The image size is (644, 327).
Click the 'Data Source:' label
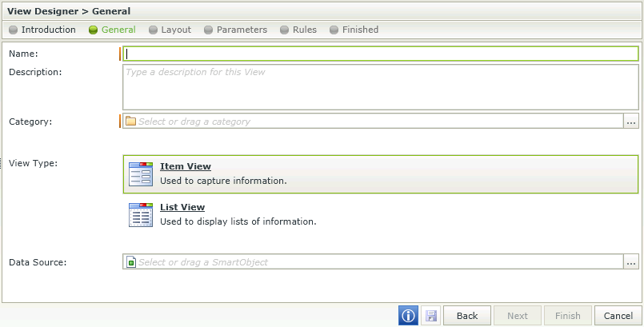(38, 262)
